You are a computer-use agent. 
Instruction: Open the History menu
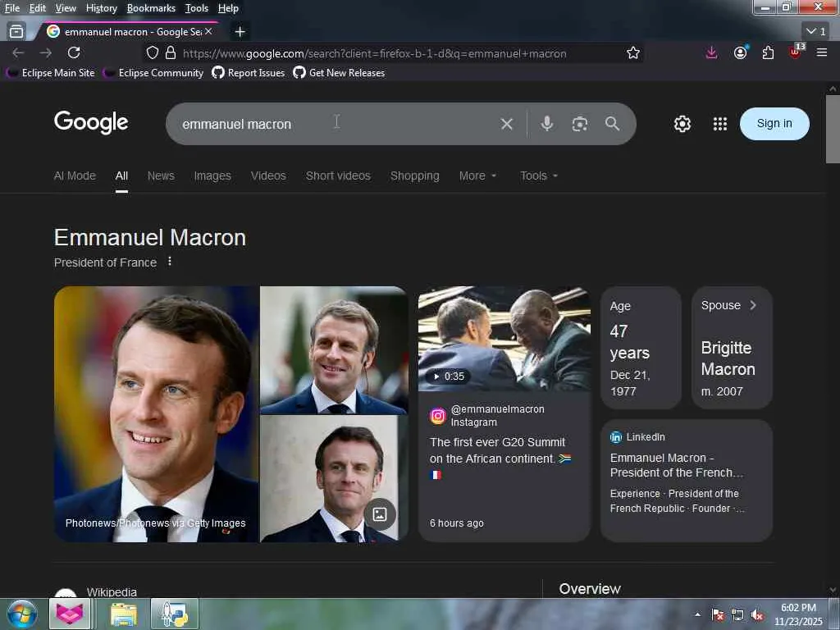(x=101, y=8)
